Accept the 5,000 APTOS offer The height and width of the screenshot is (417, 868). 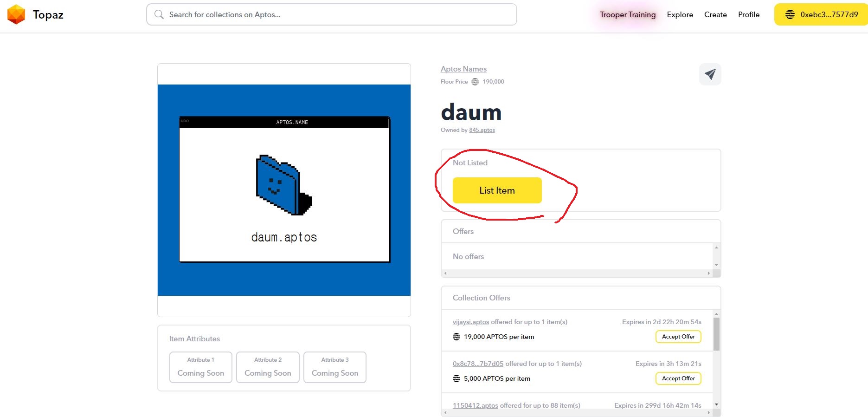coord(678,378)
